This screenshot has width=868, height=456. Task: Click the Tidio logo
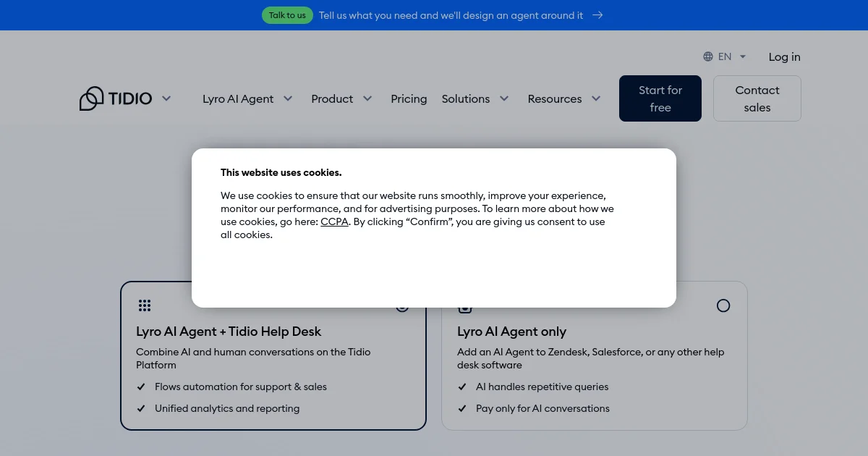(x=116, y=98)
